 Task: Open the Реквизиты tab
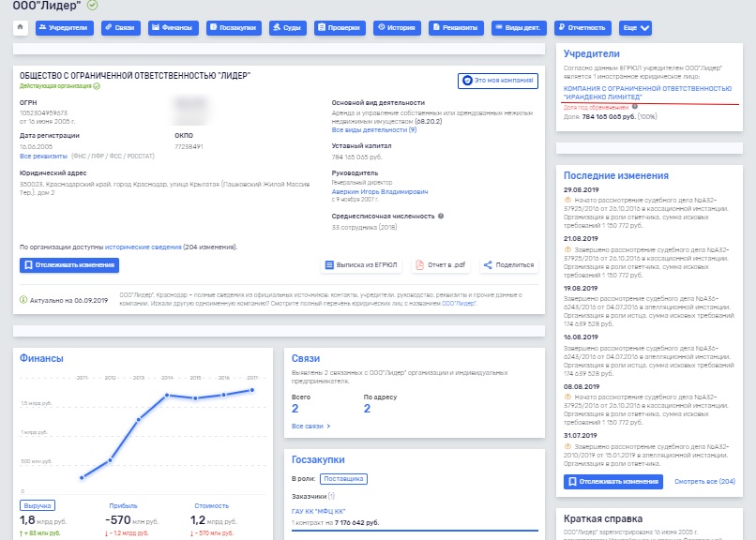[x=456, y=28]
